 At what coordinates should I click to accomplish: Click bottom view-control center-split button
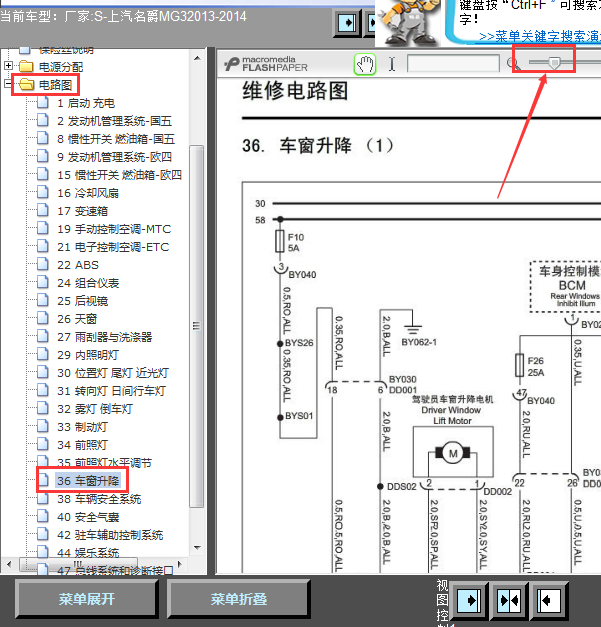(509, 600)
